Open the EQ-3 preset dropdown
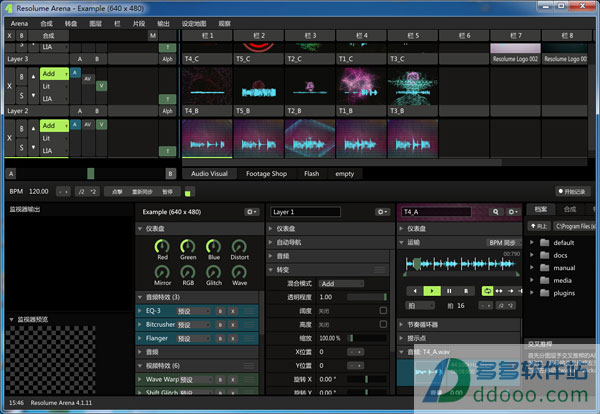The image size is (600, 414). coord(194,311)
